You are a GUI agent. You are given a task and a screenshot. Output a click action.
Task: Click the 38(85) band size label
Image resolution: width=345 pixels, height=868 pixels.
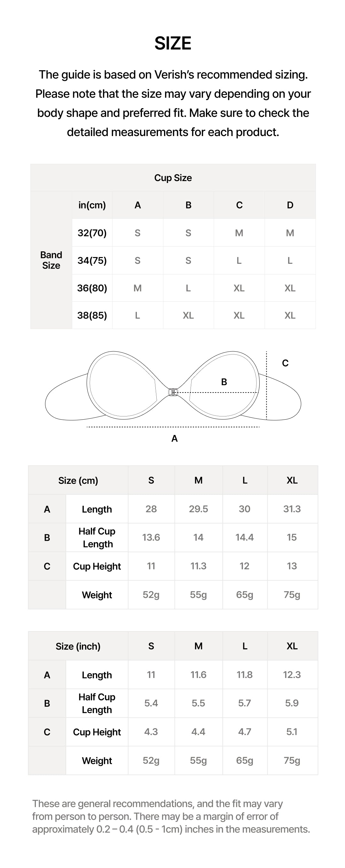[92, 316]
